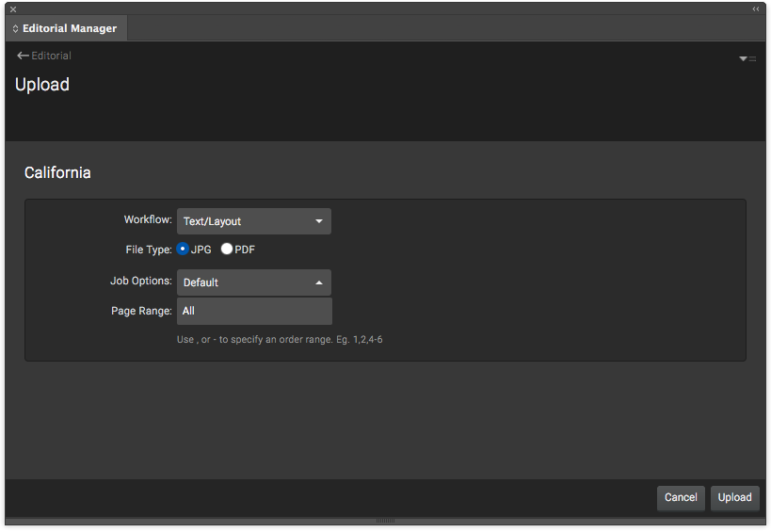
Task: Switch to the Editorial Manager tab
Action: coord(69,28)
